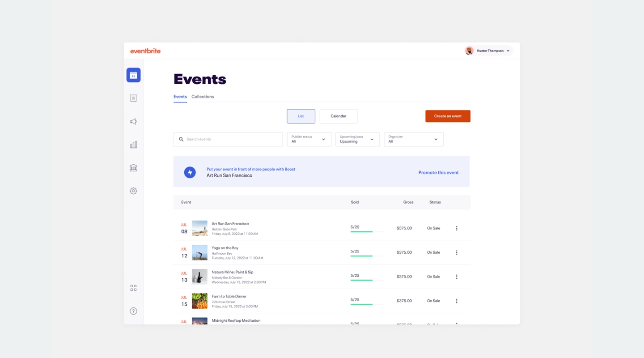Click the Create an event button

tap(448, 116)
